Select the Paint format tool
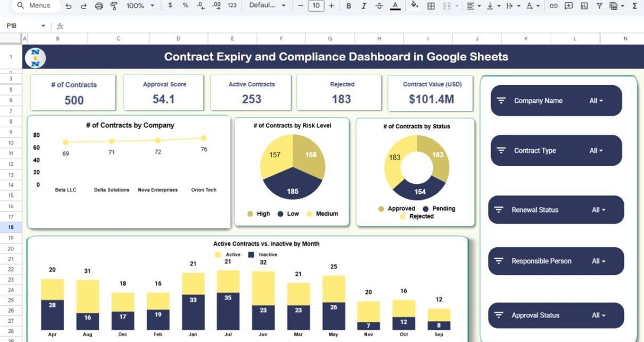This screenshot has height=342, width=644. tap(114, 6)
